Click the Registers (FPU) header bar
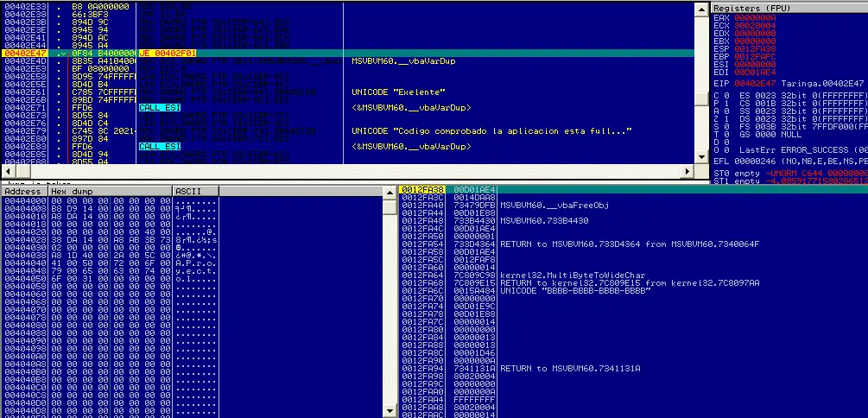 (x=789, y=9)
